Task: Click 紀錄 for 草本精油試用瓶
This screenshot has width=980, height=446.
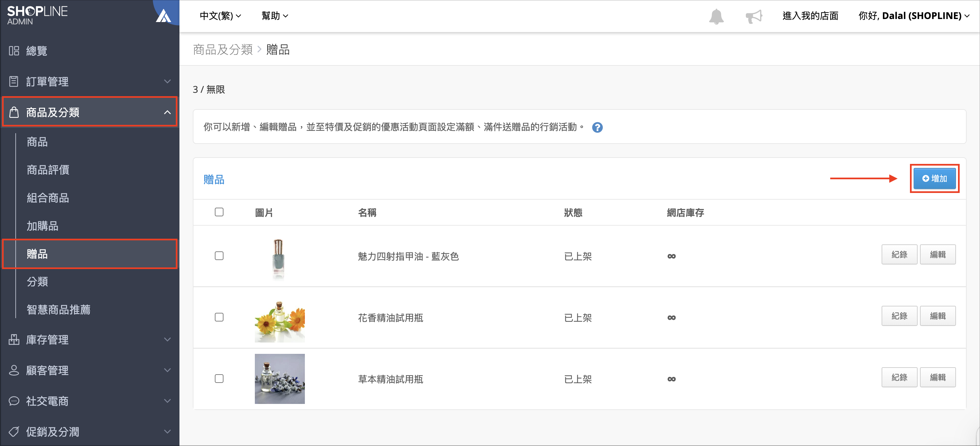Action: tap(899, 377)
